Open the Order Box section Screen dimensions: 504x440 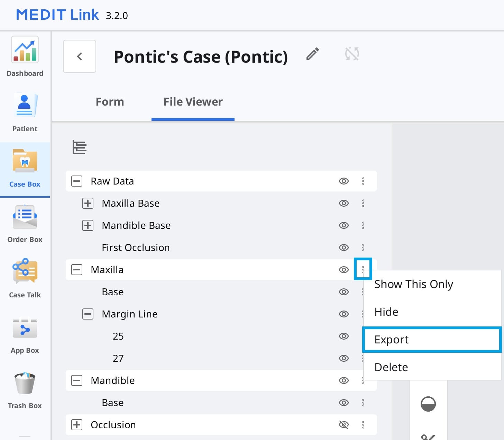coord(25,224)
